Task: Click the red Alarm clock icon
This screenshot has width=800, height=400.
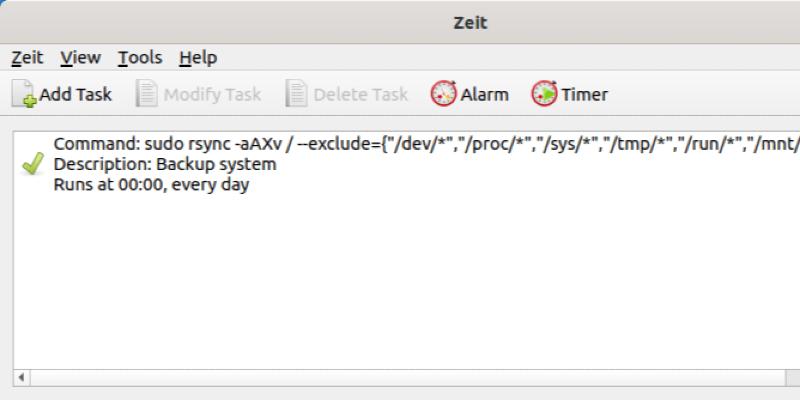Action: 442,94
